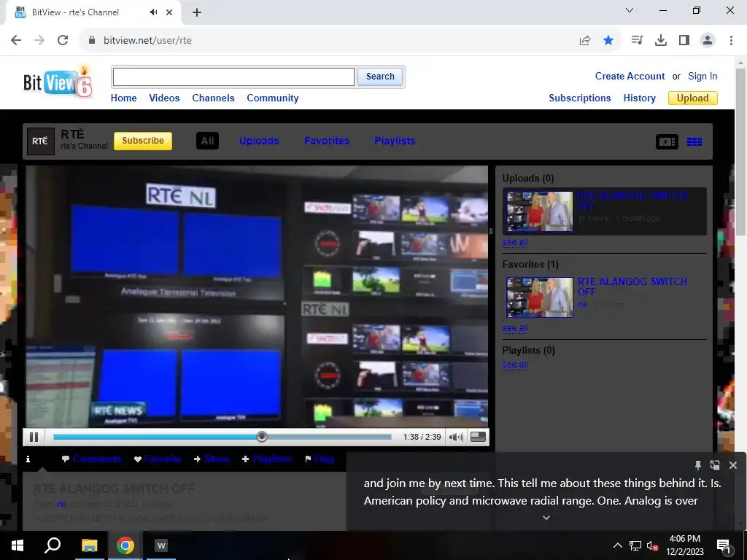747x560 pixels.
Task: Click the Search button
Action: 379,77
